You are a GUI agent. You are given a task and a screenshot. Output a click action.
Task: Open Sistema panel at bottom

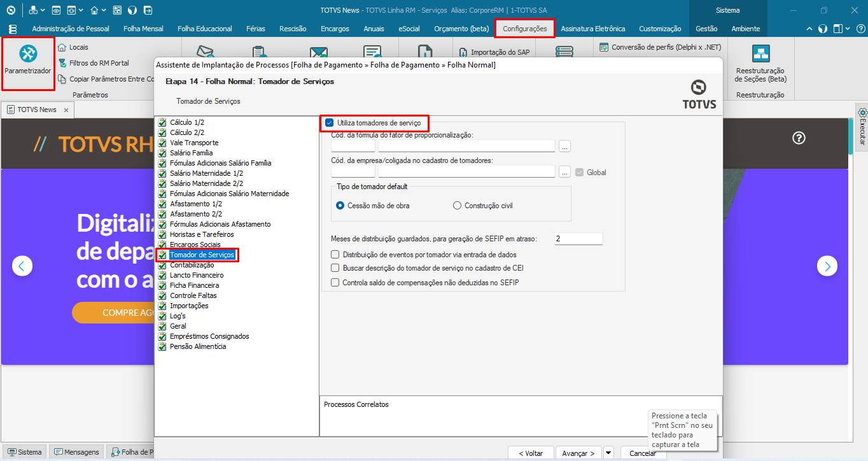point(25,452)
